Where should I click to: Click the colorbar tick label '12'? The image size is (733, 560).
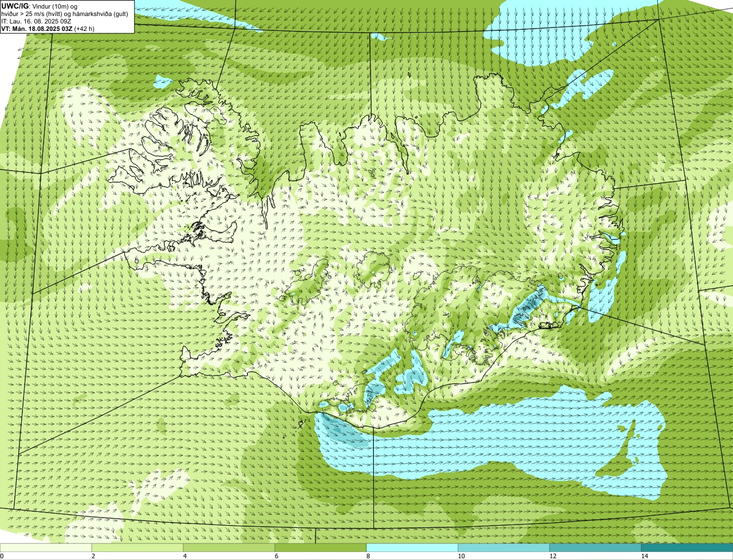(553, 556)
